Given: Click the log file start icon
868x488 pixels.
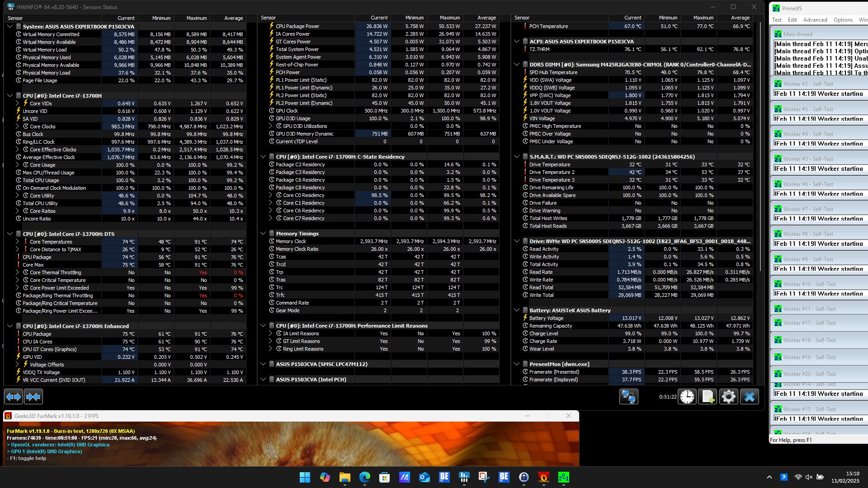Looking at the screenshot, I should (708, 397).
